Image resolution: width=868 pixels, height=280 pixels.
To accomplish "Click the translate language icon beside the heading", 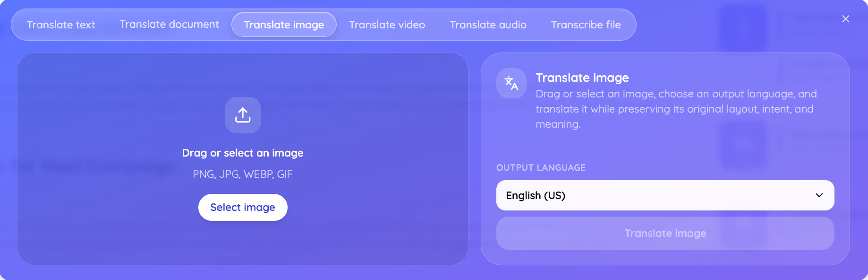I will click(511, 83).
